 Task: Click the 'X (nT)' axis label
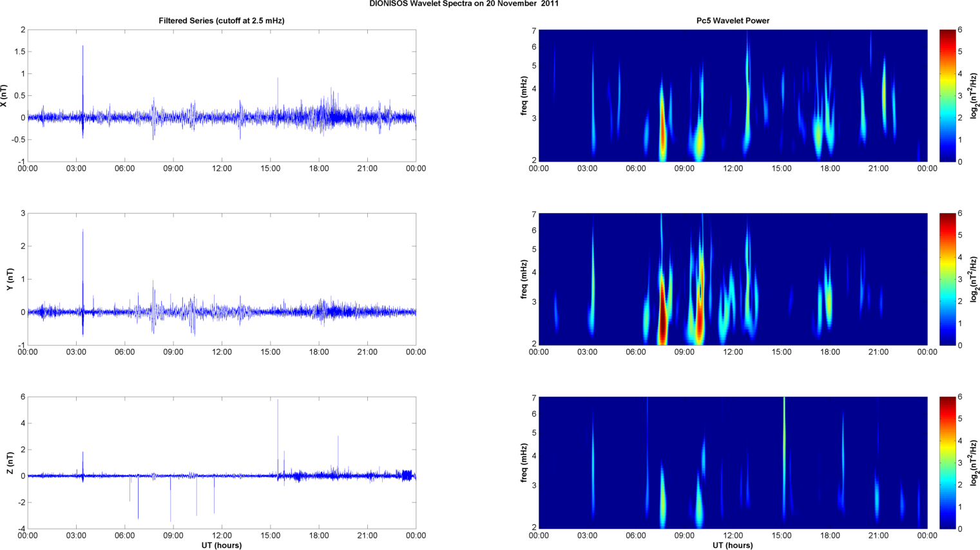[5, 95]
